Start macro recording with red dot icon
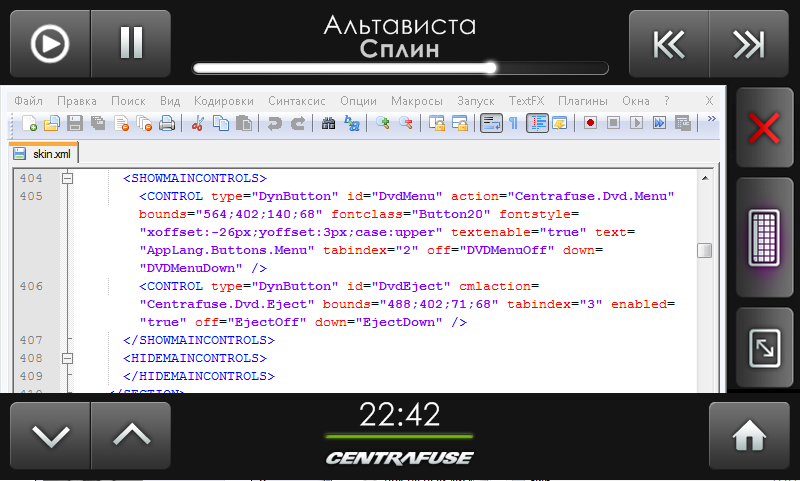 [x=591, y=124]
